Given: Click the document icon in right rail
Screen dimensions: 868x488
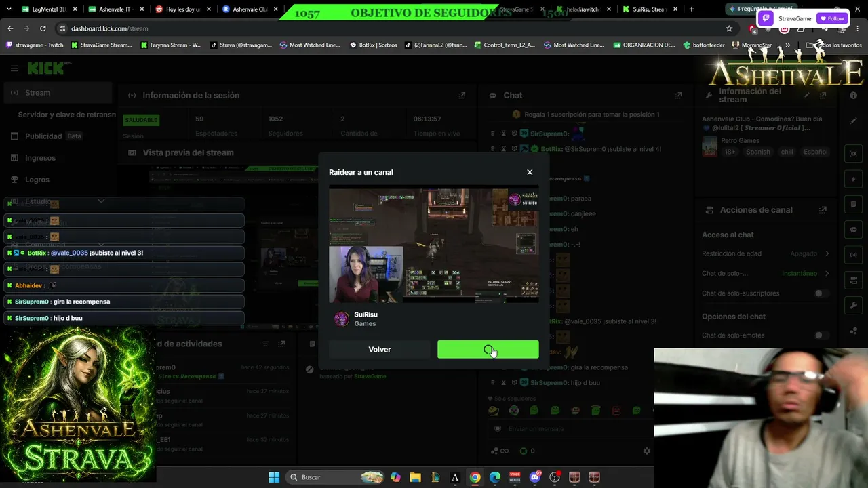Looking at the screenshot, I should 853,205.
